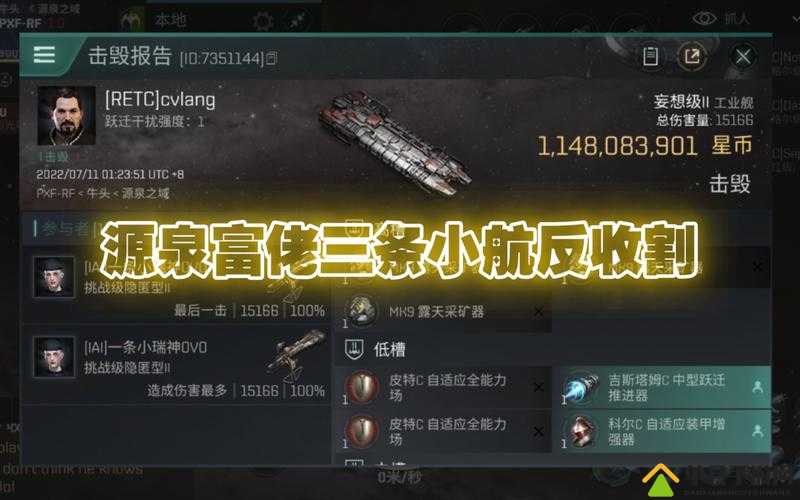The height and width of the screenshot is (500, 800).
Task: Open the 一条小瑞神OVO attacker portrait
Action: point(54,357)
